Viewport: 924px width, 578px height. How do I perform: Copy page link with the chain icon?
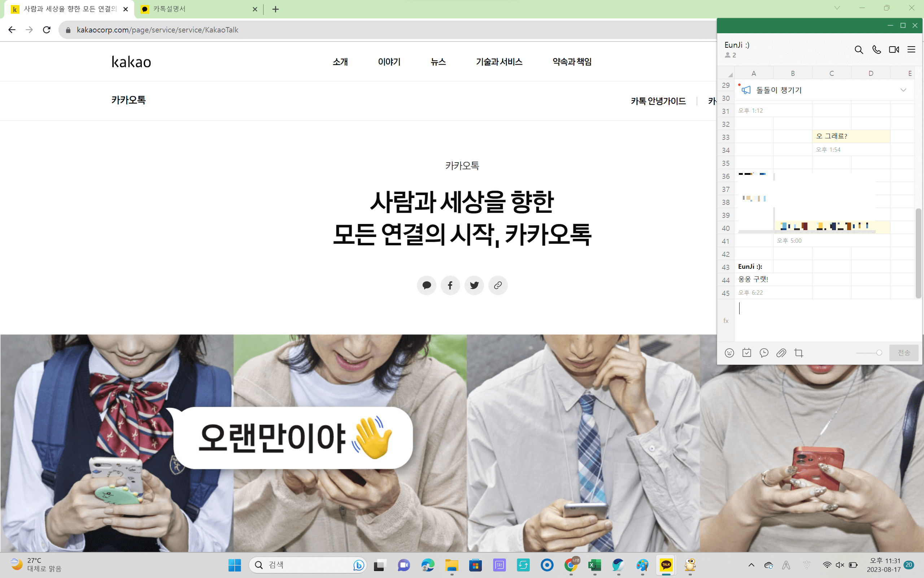pyautogui.click(x=498, y=285)
